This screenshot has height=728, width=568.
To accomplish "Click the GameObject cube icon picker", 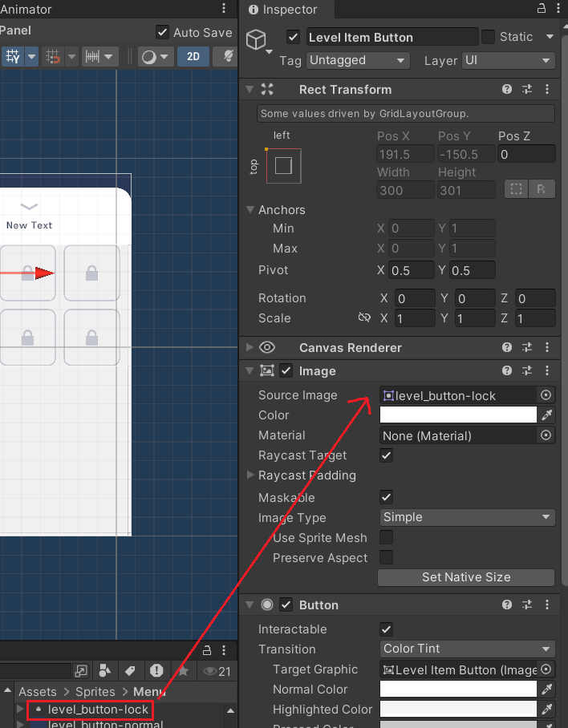I will (x=258, y=40).
